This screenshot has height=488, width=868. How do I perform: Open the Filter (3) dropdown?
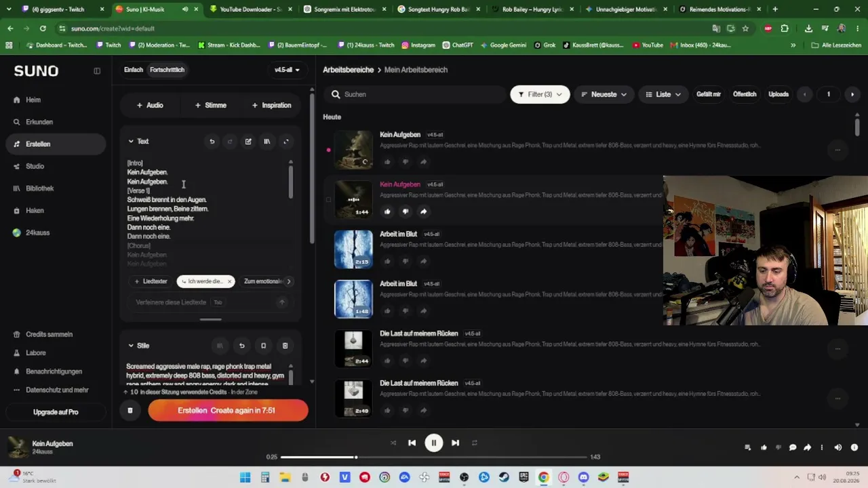[x=540, y=94]
